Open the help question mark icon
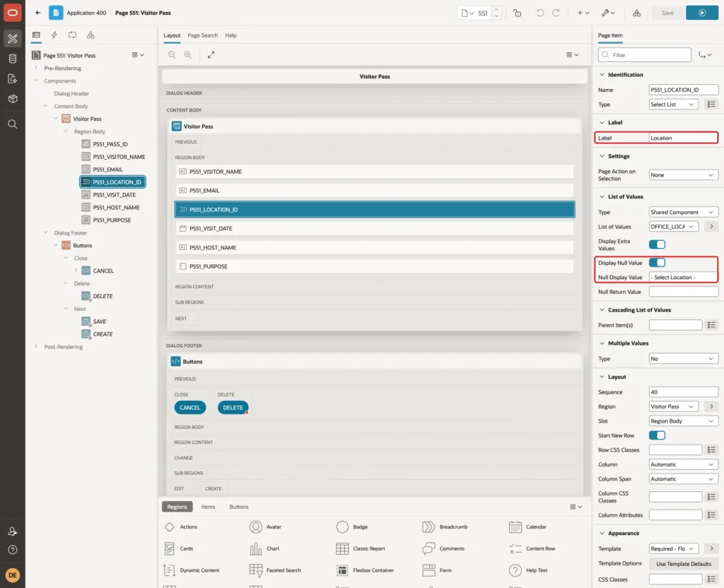724x588 pixels. click(13, 550)
